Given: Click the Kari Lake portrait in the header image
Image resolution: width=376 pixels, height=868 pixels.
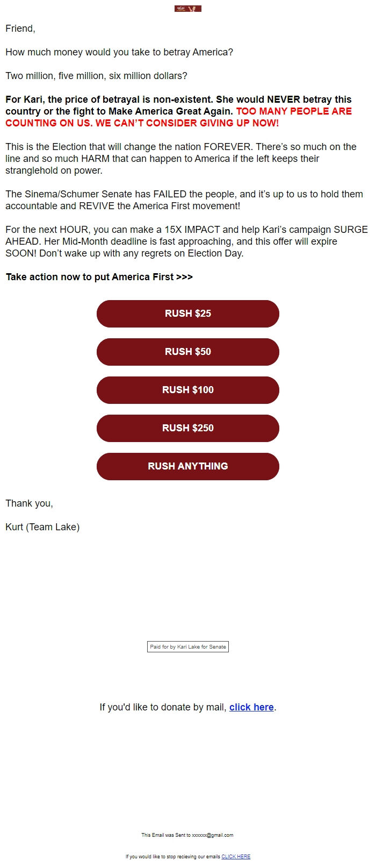Looking at the screenshot, I should tap(194, 8).
